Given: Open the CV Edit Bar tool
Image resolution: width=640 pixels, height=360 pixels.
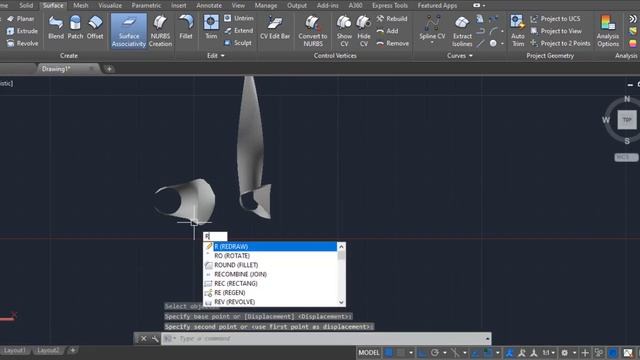Looking at the screenshot, I should click(x=275, y=28).
